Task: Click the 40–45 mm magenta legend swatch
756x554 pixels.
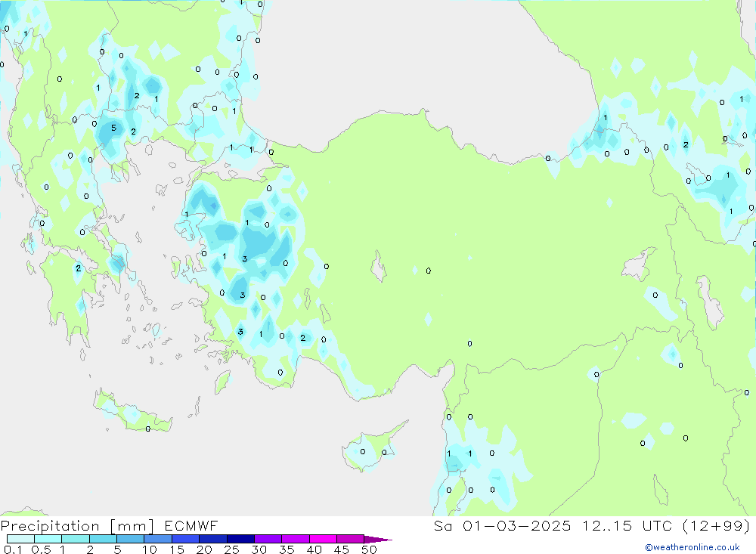Action: [x=323, y=539]
